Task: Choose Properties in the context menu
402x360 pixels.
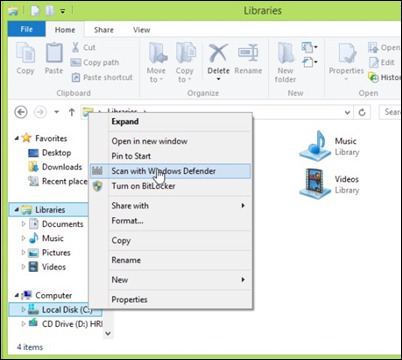Action: [170, 299]
